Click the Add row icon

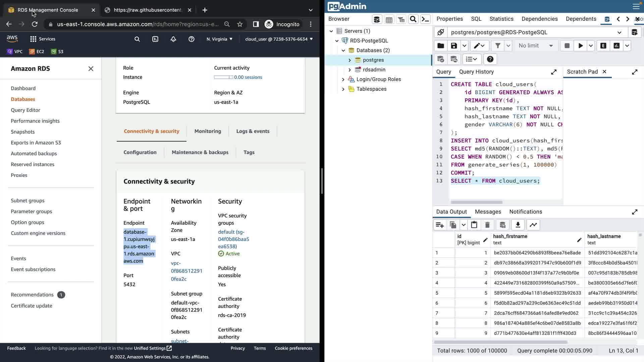[440, 225]
